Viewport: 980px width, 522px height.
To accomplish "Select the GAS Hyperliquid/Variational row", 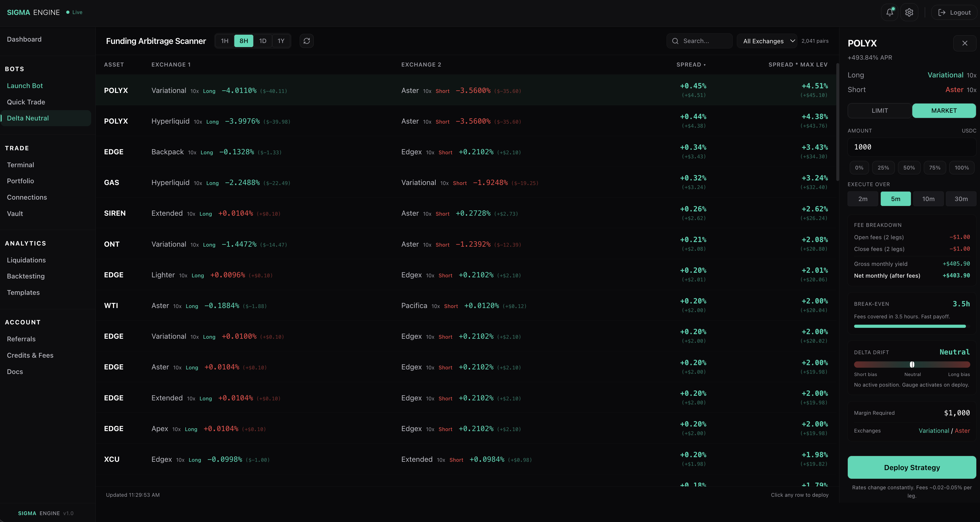I will [x=466, y=183].
